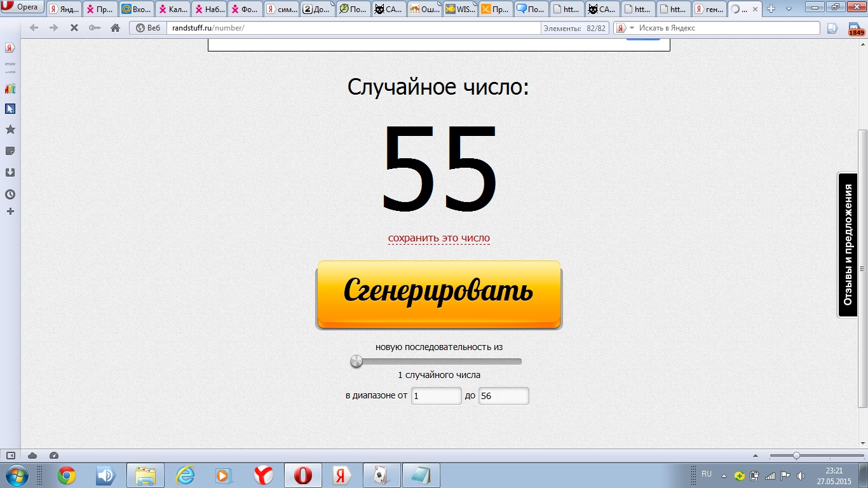The width and height of the screenshot is (868, 488).
Task: Toggle Opera Link cloud icon in status bar
Action: (32, 456)
